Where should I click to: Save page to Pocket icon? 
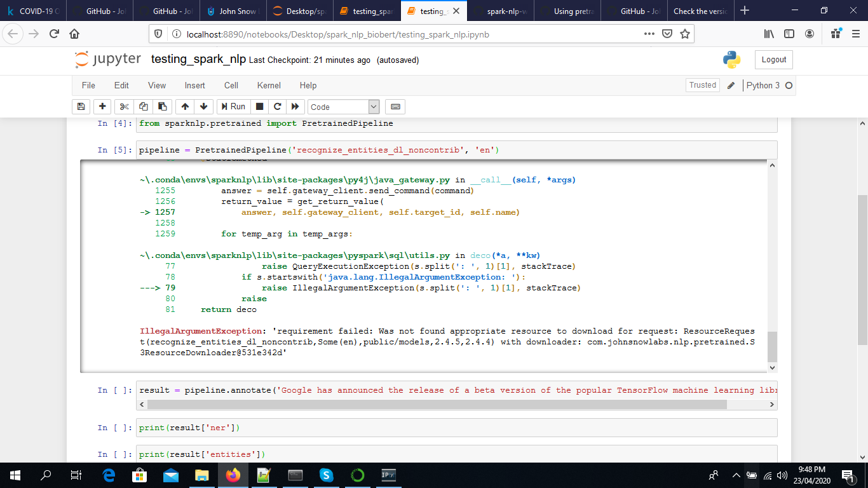tap(667, 34)
